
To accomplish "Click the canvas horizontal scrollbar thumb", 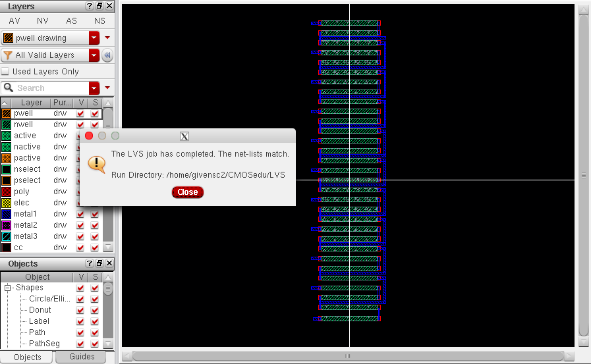I will pyautogui.click(x=348, y=356).
